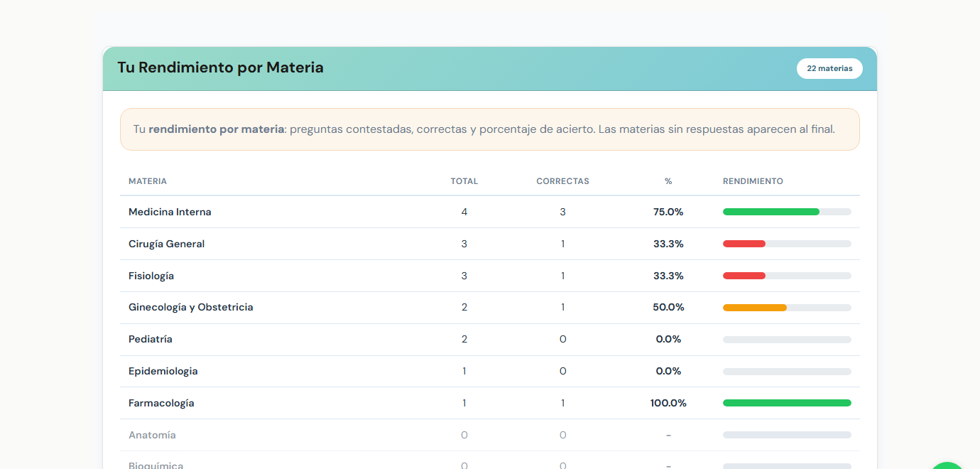Click the RENDIMIENTO column header

tap(753, 181)
